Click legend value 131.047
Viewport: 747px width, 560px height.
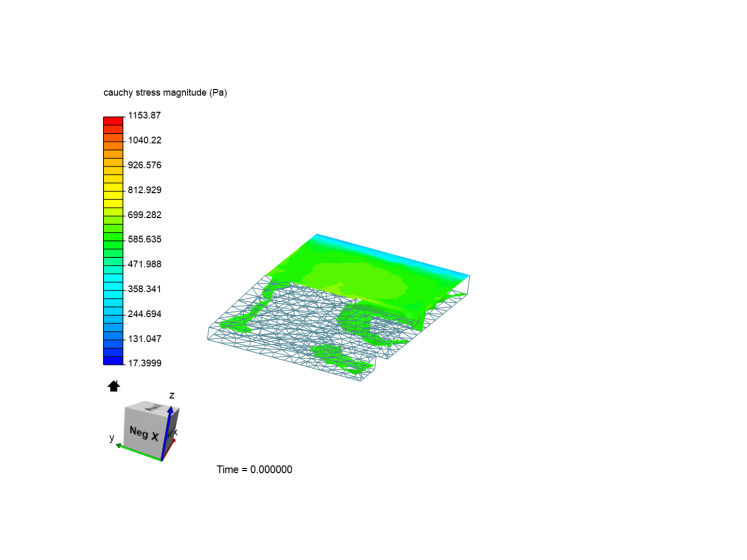(x=145, y=339)
